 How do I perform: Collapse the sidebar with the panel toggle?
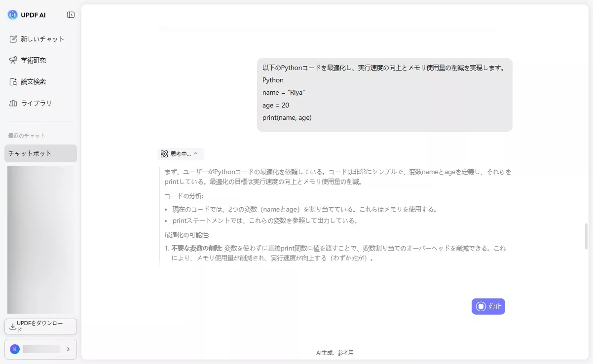(x=70, y=14)
